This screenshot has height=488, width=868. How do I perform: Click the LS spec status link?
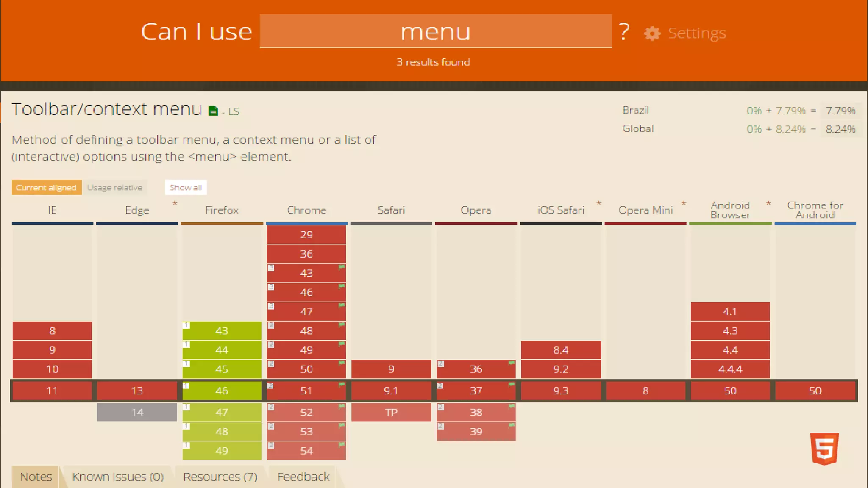point(234,112)
